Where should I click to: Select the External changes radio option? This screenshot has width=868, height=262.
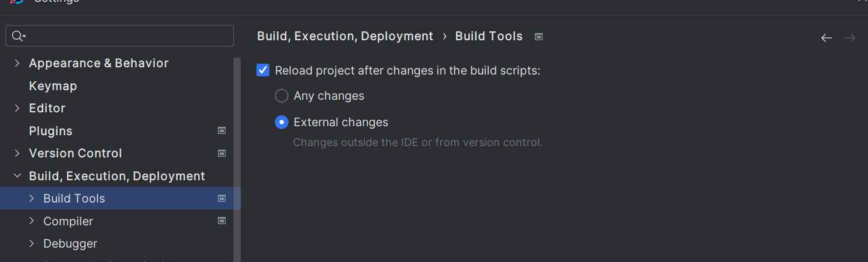coord(282,122)
